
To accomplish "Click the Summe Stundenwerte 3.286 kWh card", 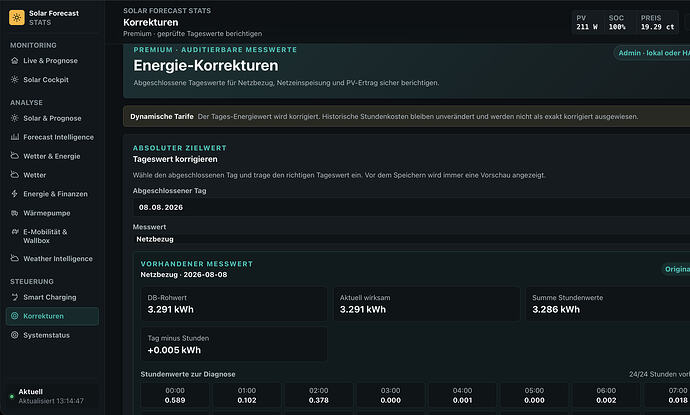I will 608,304.
